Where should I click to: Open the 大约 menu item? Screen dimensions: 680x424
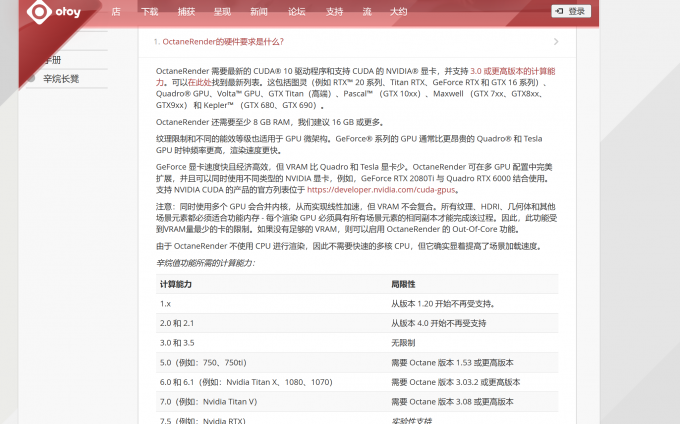[399, 12]
